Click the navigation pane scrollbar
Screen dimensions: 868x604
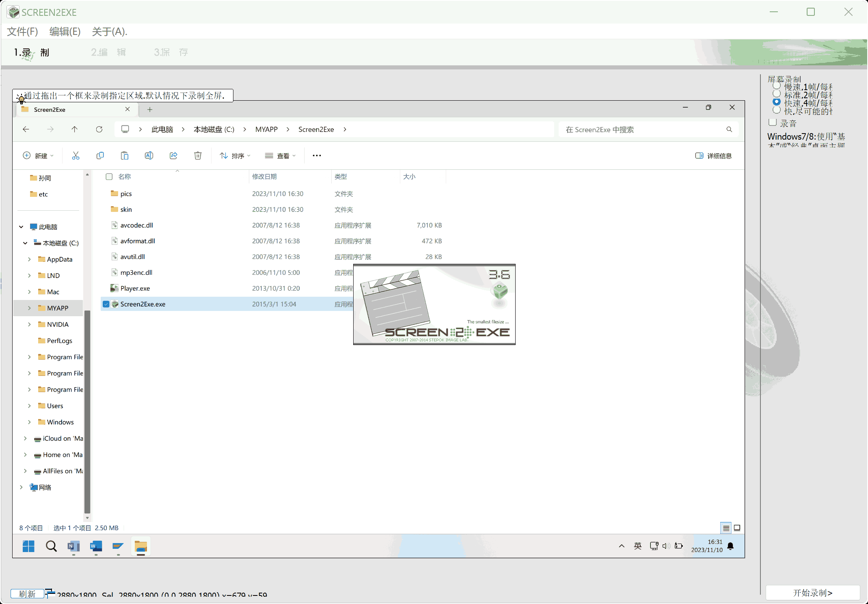(x=87, y=412)
